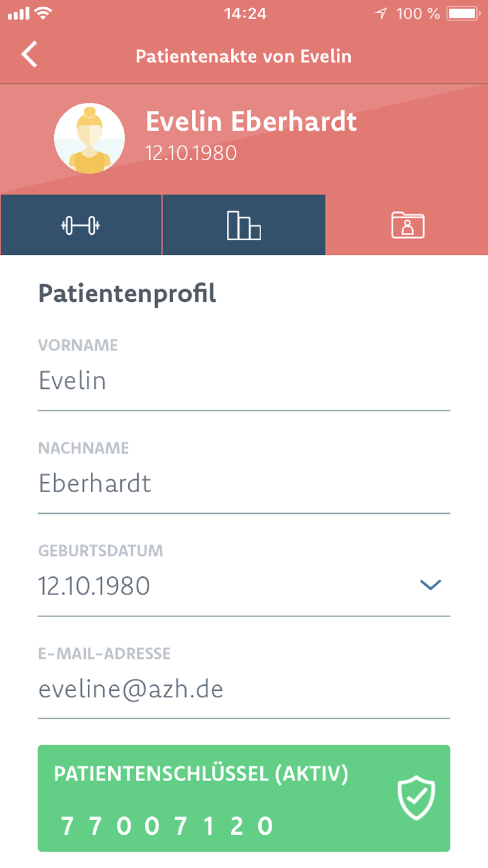Tap the battery icon in status bar
Viewport: 488px width, 868px height.
pos(463,14)
